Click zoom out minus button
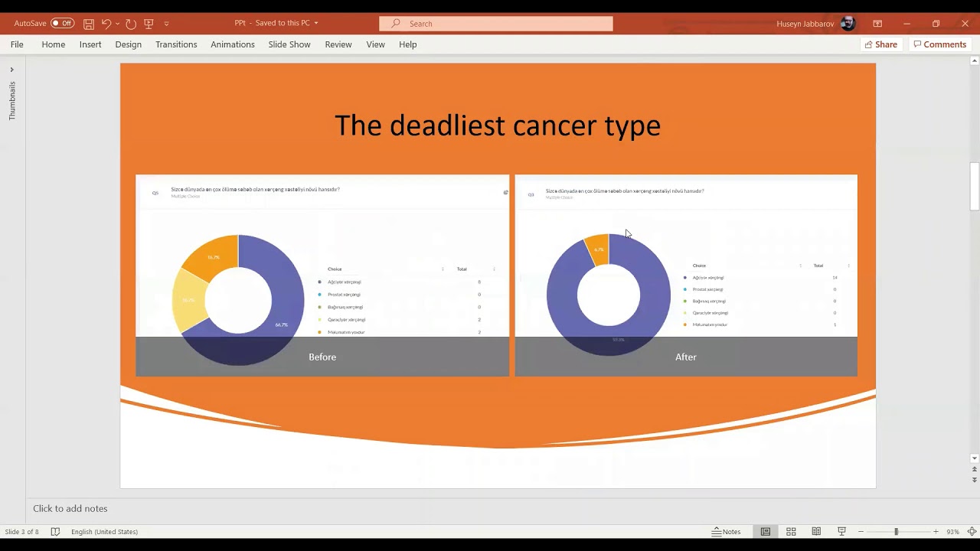Viewport: 980px width, 551px height. click(x=861, y=532)
